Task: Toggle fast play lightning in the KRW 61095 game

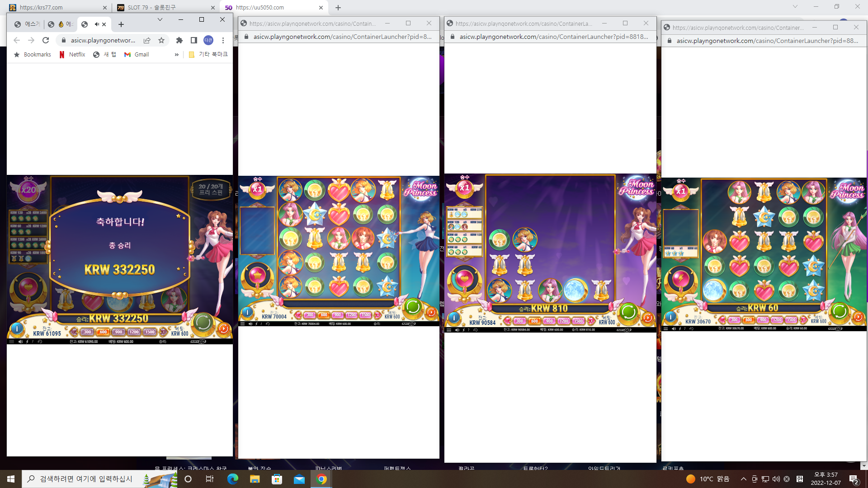Action: coord(27,342)
